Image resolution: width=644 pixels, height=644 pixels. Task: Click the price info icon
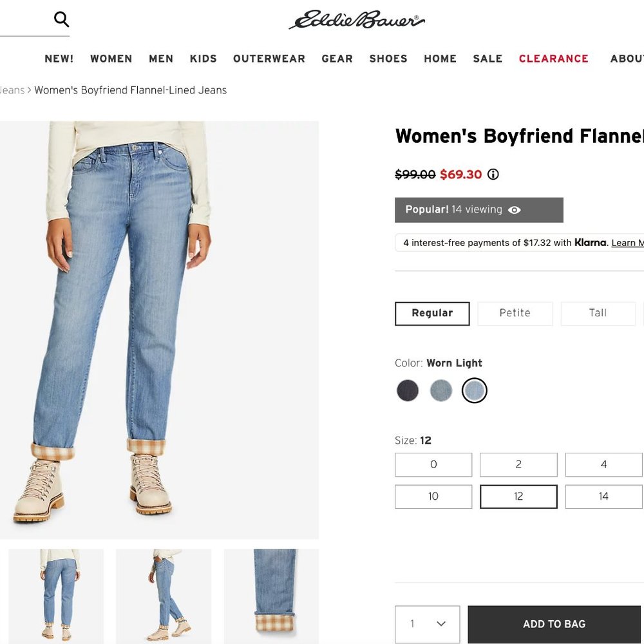pyautogui.click(x=493, y=174)
